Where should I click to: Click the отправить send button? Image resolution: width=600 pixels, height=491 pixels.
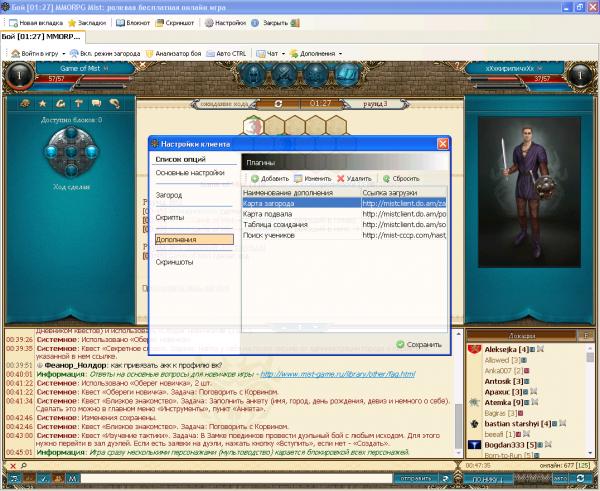[x=416, y=479]
